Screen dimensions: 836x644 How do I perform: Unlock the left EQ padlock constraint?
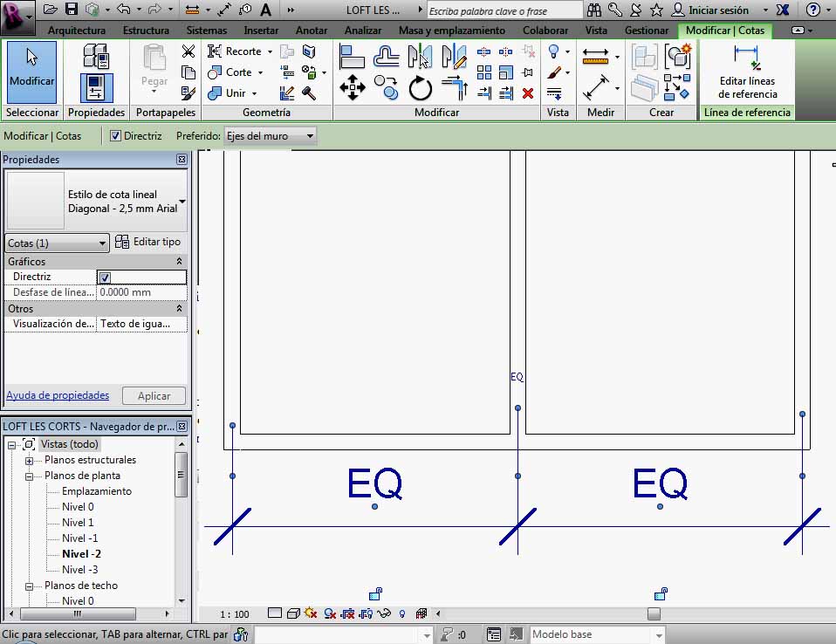(374, 594)
